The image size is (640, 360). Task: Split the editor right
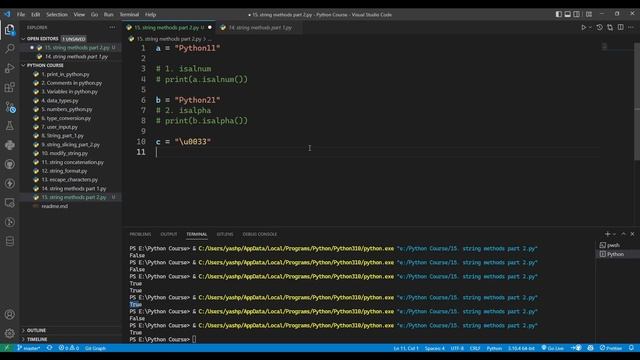pyautogui.click(x=620, y=27)
